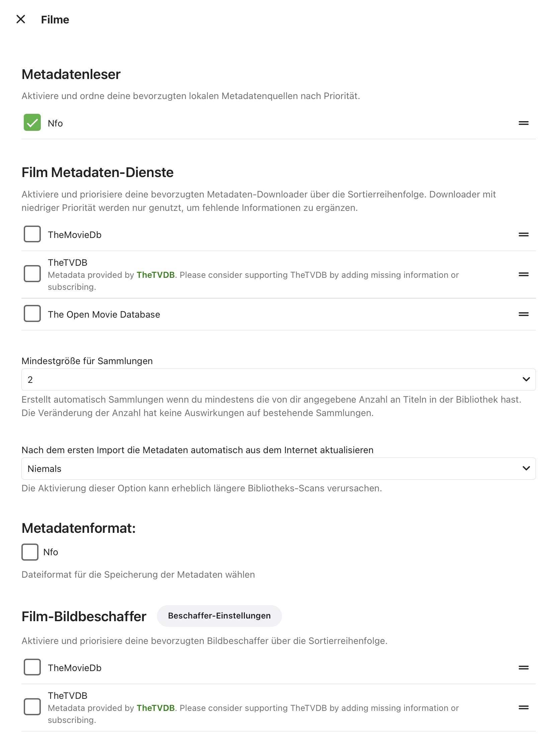Follow TheTVDB link in the image fetcher list
The width and height of the screenshot is (560, 737).
(x=156, y=708)
